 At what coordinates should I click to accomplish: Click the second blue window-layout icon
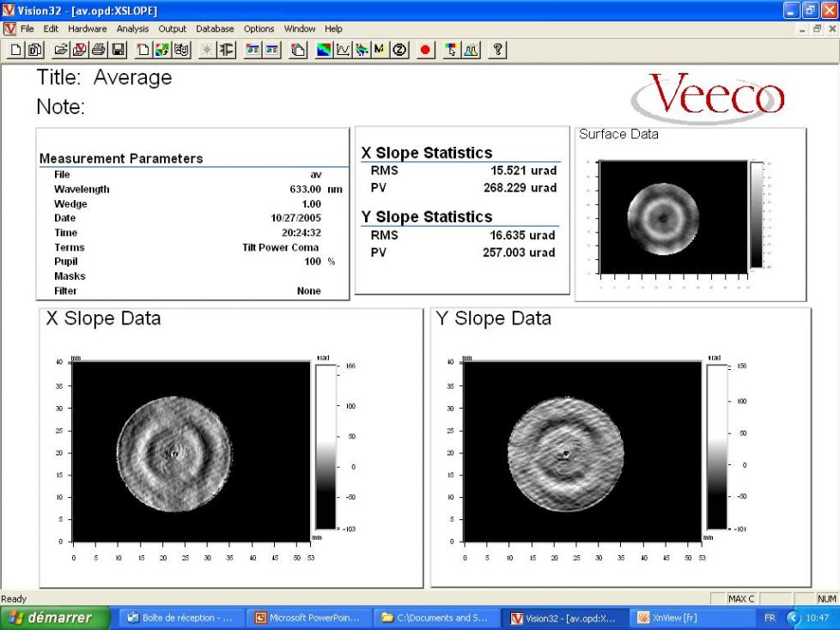(272, 50)
